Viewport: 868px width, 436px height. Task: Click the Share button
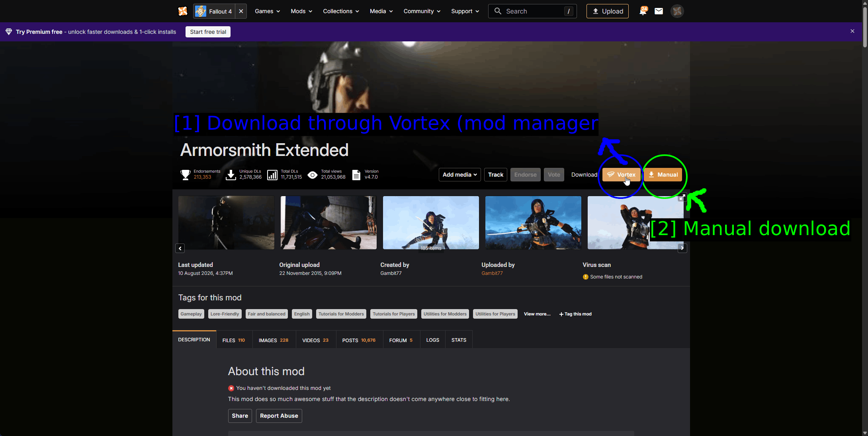pos(240,416)
